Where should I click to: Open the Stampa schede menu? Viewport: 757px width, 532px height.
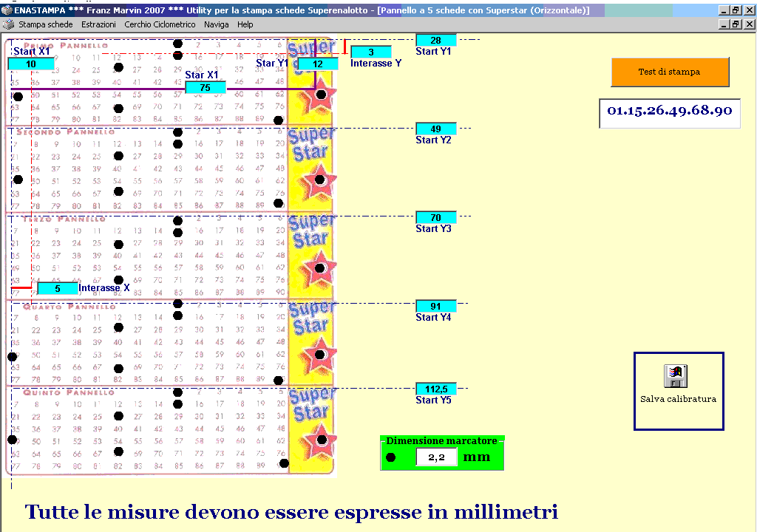tap(45, 24)
